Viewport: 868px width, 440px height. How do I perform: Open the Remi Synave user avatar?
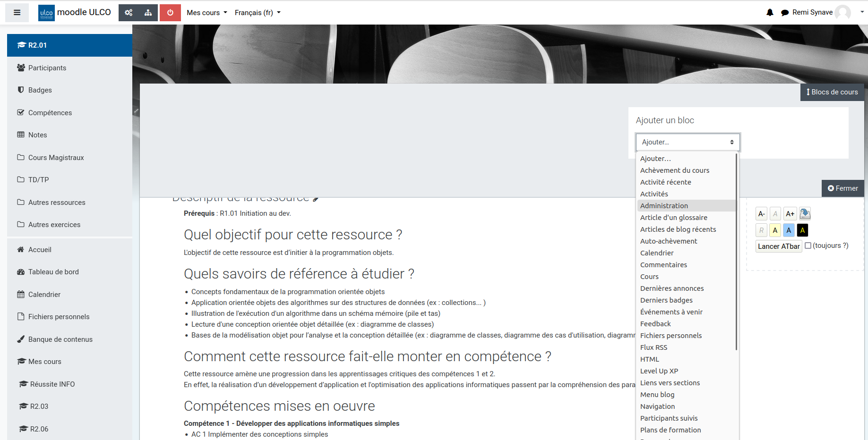tap(842, 13)
